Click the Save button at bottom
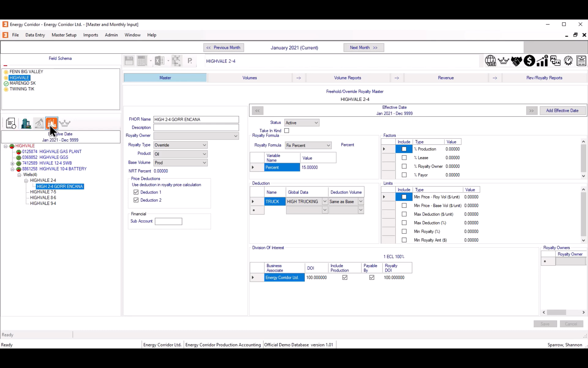This screenshot has height=368, width=588. coord(545,324)
